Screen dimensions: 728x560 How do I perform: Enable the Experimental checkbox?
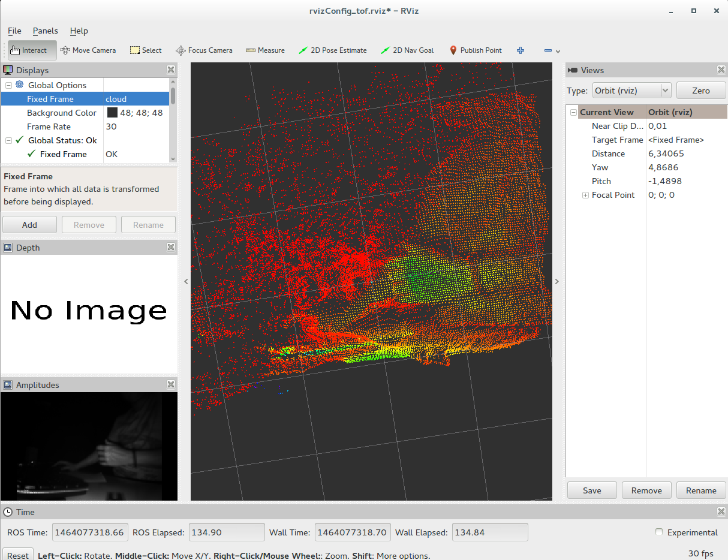tap(660, 532)
